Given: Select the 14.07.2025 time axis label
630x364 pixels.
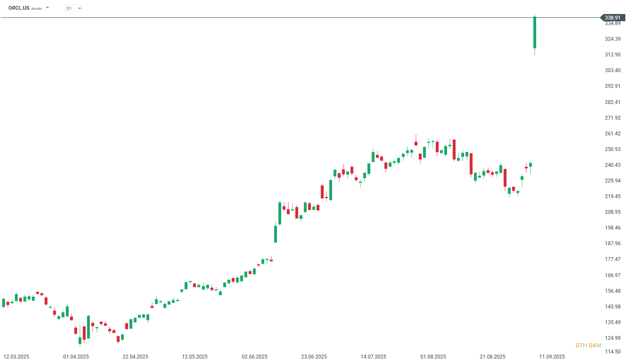Looking at the screenshot, I should click(373, 356).
